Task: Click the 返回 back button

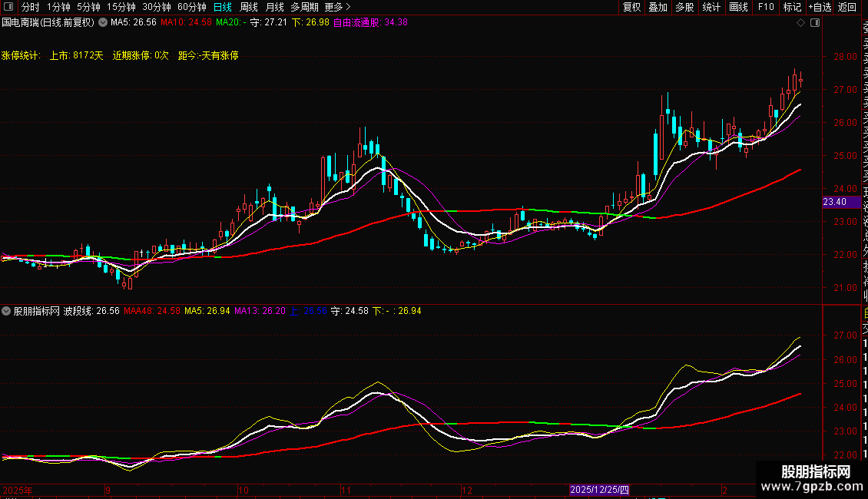Action: click(x=847, y=7)
